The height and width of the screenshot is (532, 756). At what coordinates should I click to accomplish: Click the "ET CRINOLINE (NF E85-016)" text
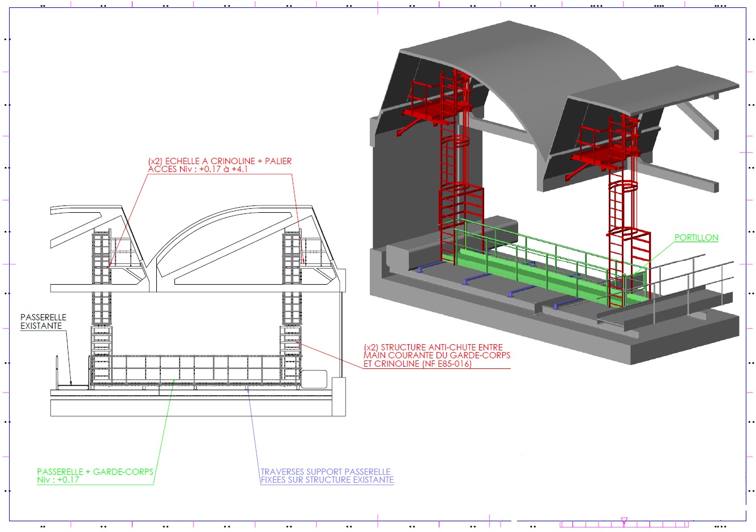pos(417,364)
